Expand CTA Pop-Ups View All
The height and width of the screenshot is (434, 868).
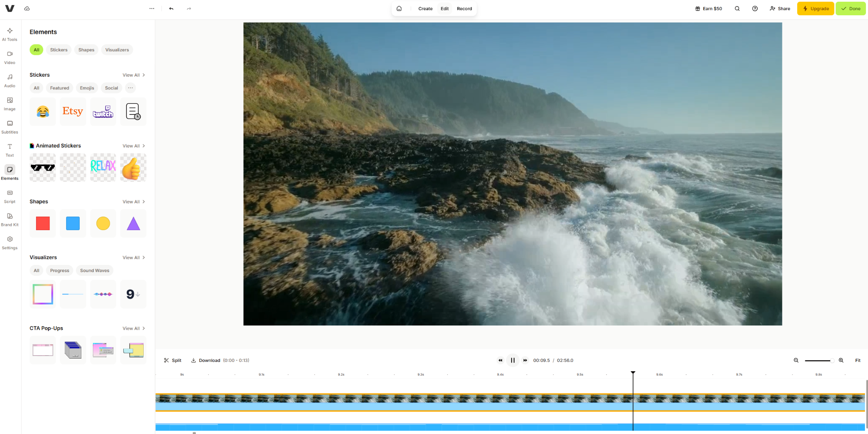click(134, 328)
